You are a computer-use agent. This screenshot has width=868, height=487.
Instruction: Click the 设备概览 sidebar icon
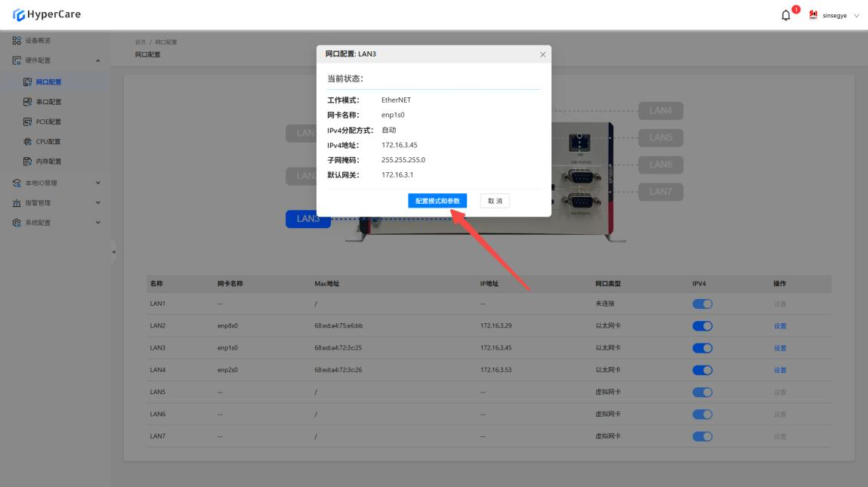coord(17,41)
